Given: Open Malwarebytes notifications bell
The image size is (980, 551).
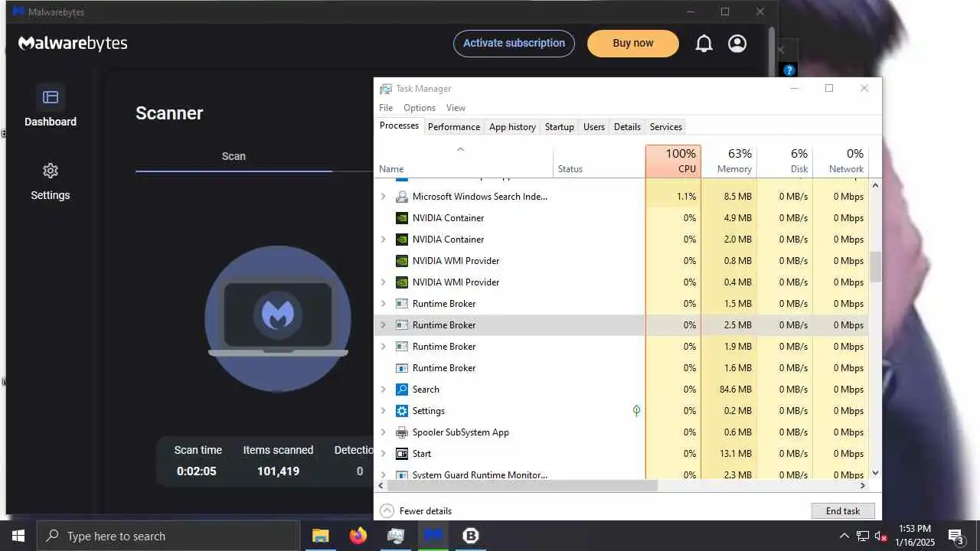Looking at the screenshot, I should pyautogui.click(x=704, y=44).
